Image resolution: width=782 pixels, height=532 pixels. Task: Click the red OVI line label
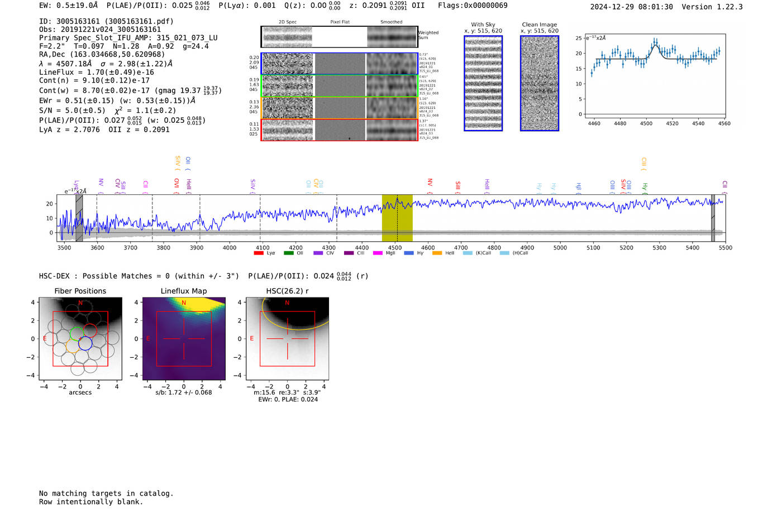[x=177, y=185]
